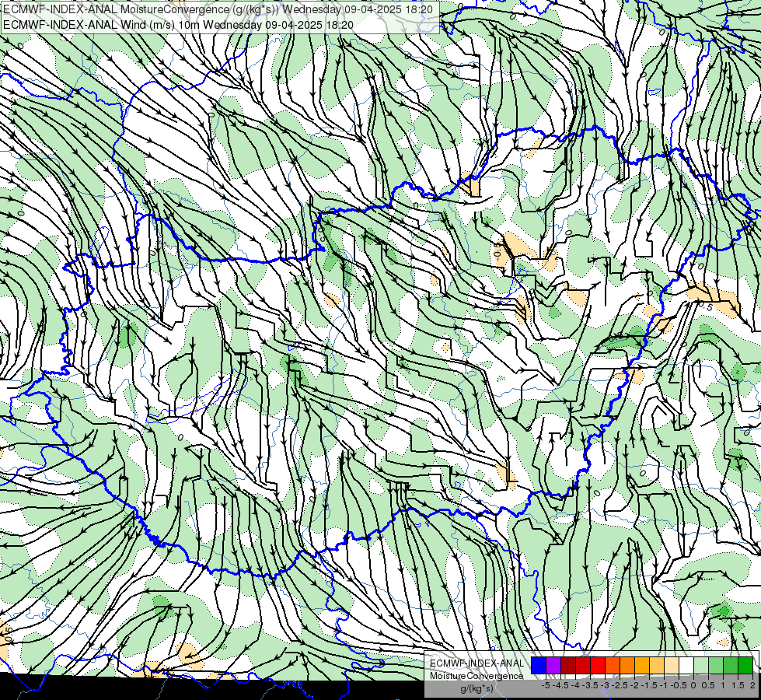This screenshot has width=761, height=700.
Task: Click the MoistureConvergence title line at top
Action: coord(218,9)
